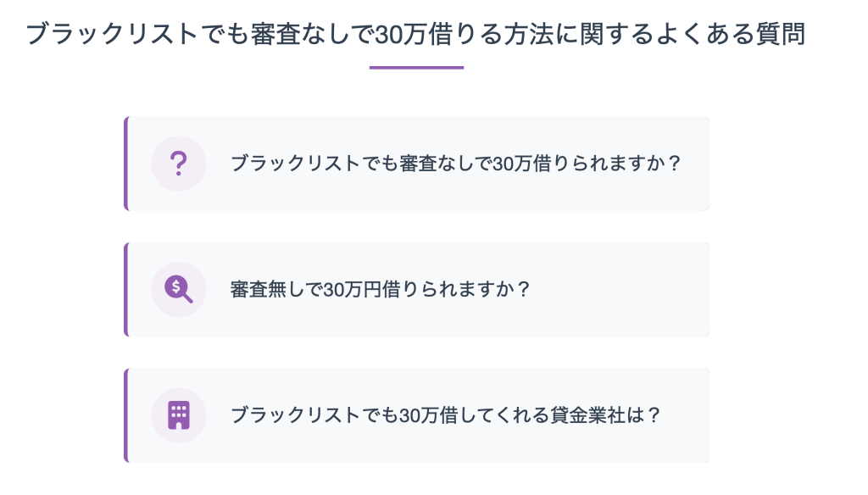Expand the 審査無しで30万円借りられますか question
This screenshot has height=495, width=868.
pyautogui.click(x=416, y=290)
